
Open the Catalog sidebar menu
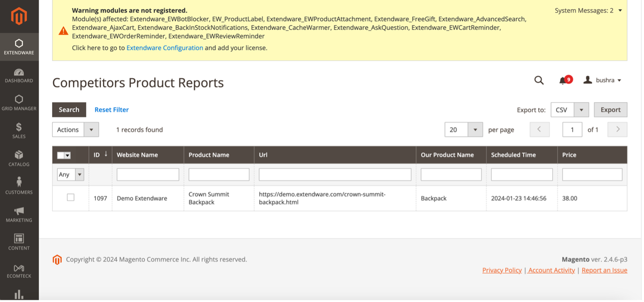(19, 159)
